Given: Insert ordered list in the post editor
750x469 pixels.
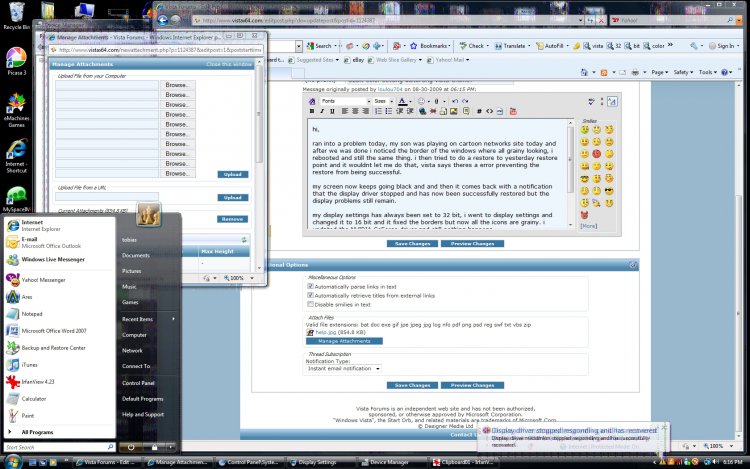Looking at the screenshot, I should tap(378, 111).
